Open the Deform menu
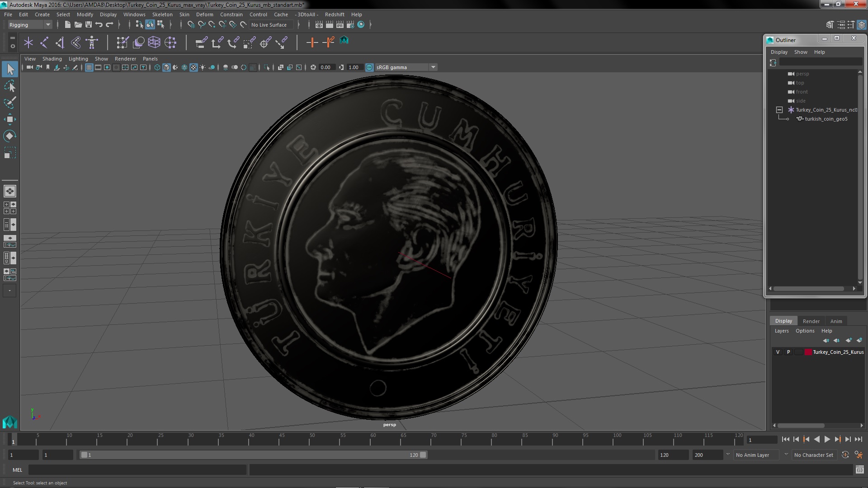This screenshot has height=488, width=868. coord(204,14)
